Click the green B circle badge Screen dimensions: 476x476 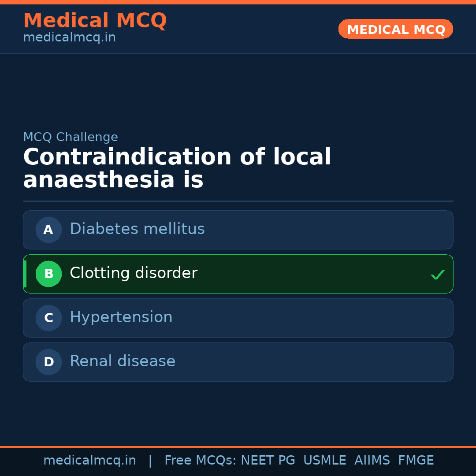[48, 274]
